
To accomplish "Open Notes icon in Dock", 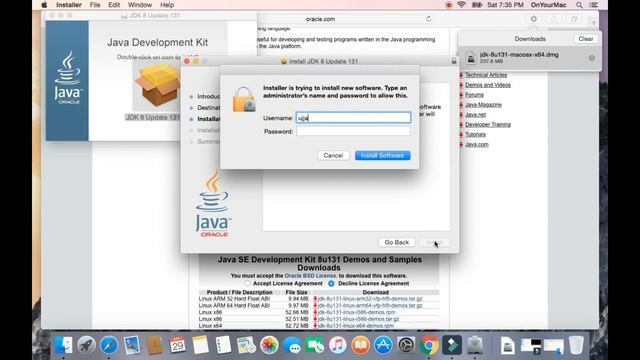I will coord(200,345).
